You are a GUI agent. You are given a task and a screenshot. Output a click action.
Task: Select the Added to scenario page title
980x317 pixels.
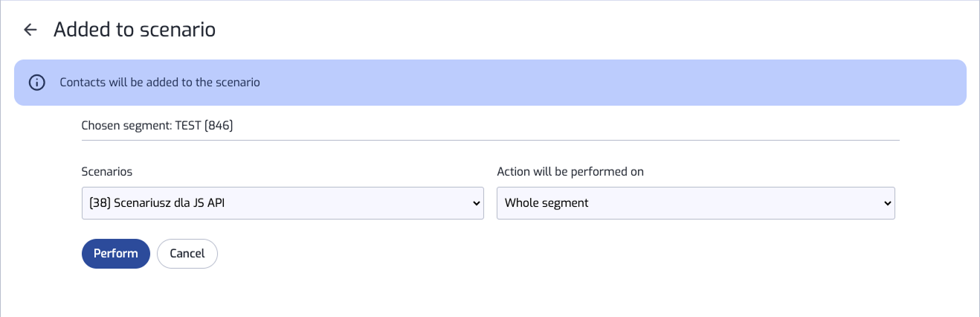pos(135,30)
